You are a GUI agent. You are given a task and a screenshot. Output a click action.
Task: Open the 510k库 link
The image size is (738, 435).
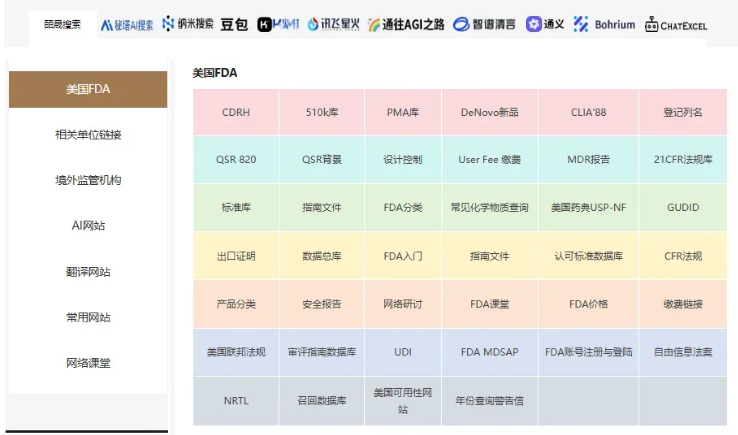(x=322, y=113)
